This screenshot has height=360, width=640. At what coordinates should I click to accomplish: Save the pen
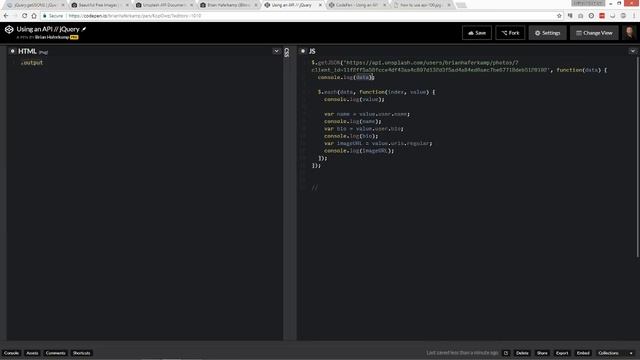coord(477,33)
